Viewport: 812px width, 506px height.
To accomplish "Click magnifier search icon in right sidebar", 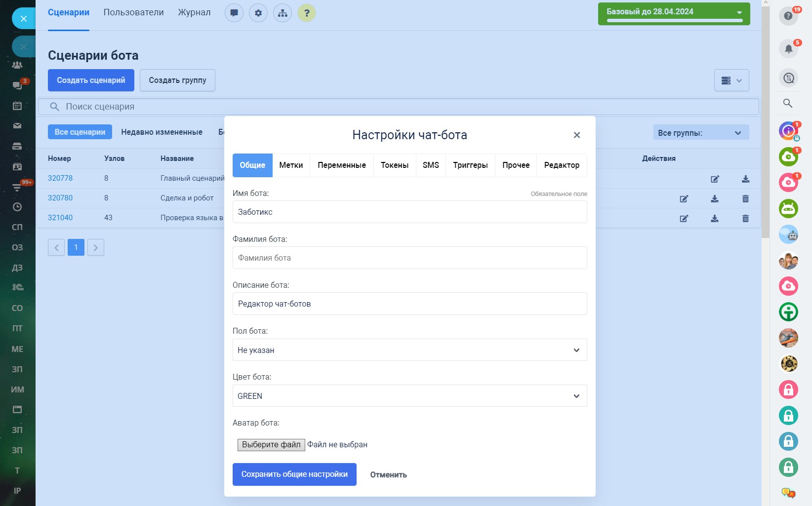I will tap(788, 103).
